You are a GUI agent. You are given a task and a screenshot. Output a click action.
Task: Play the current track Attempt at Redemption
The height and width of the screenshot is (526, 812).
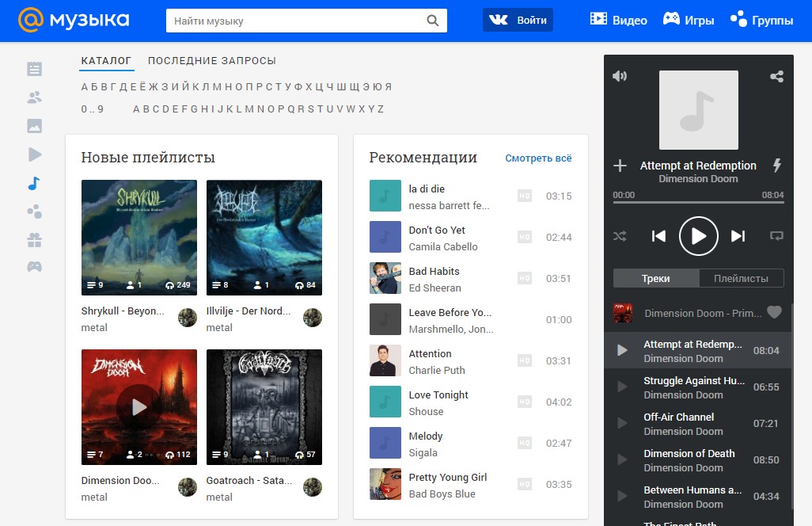point(698,235)
